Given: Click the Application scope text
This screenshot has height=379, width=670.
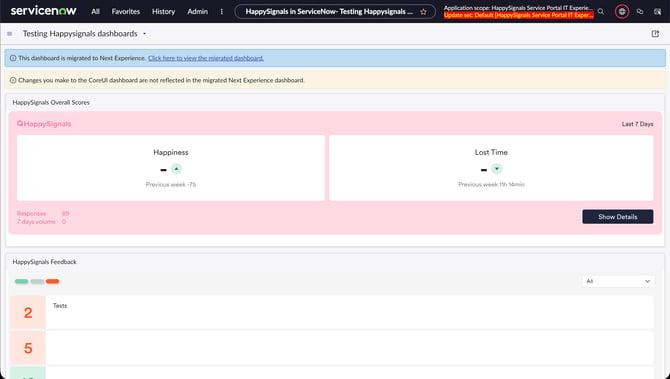Looking at the screenshot, I should [x=518, y=8].
